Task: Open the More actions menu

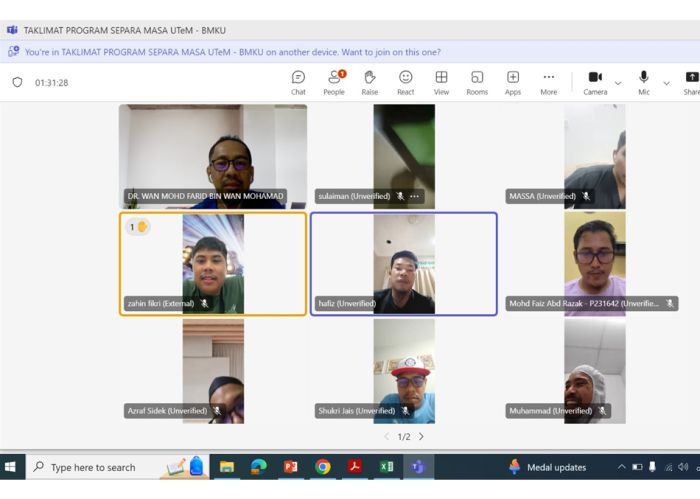Action: pos(548,82)
